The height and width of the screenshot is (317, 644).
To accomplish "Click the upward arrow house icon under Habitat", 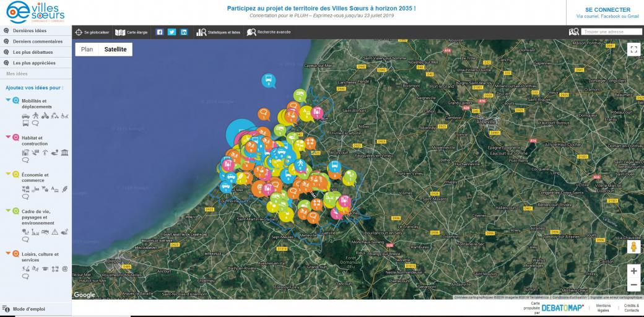I will point(45,153).
